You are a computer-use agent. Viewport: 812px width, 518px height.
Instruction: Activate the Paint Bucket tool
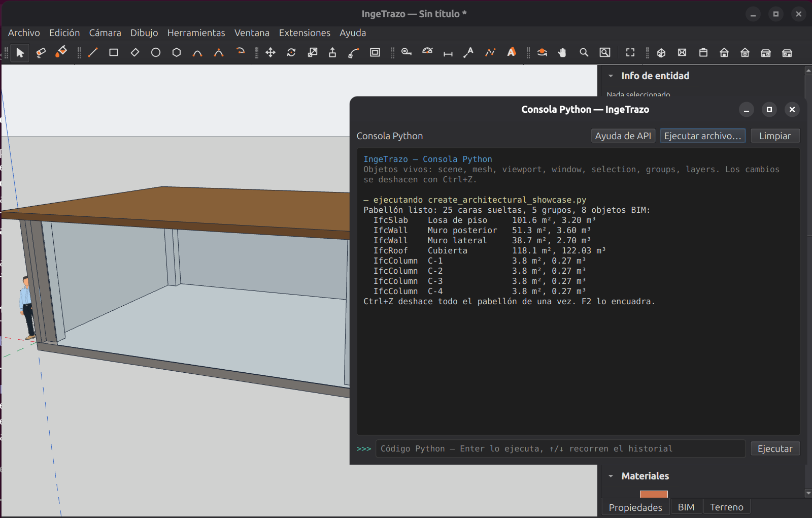pyautogui.click(x=61, y=53)
